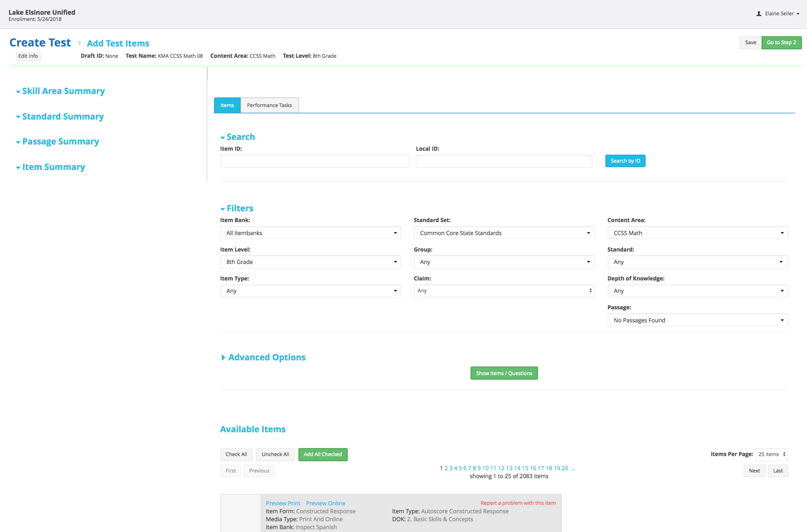Change Items Per Page selector
Screen dimensions: 807x532
tap(771, 454)
